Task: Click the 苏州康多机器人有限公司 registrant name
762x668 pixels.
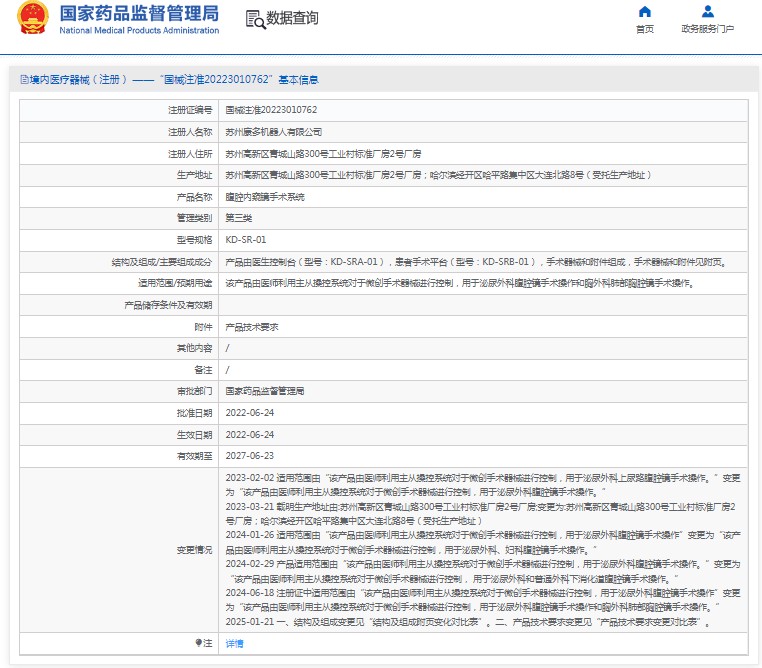Action: point(274,132)
